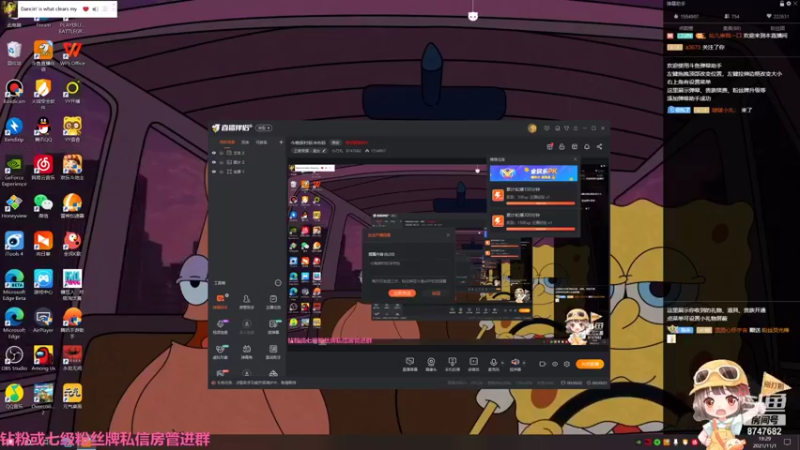
Task: Click the orange confirm button in nested dialog
Action: point(402,293)
